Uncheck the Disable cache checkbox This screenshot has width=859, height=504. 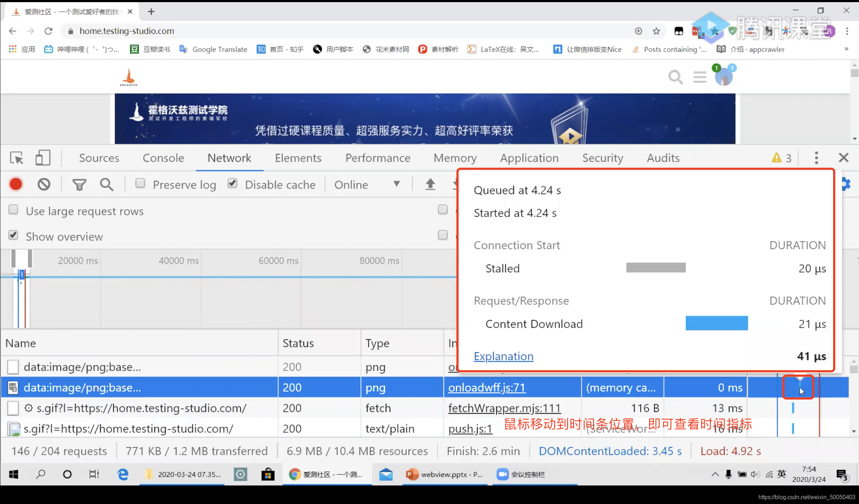[232, 183]
